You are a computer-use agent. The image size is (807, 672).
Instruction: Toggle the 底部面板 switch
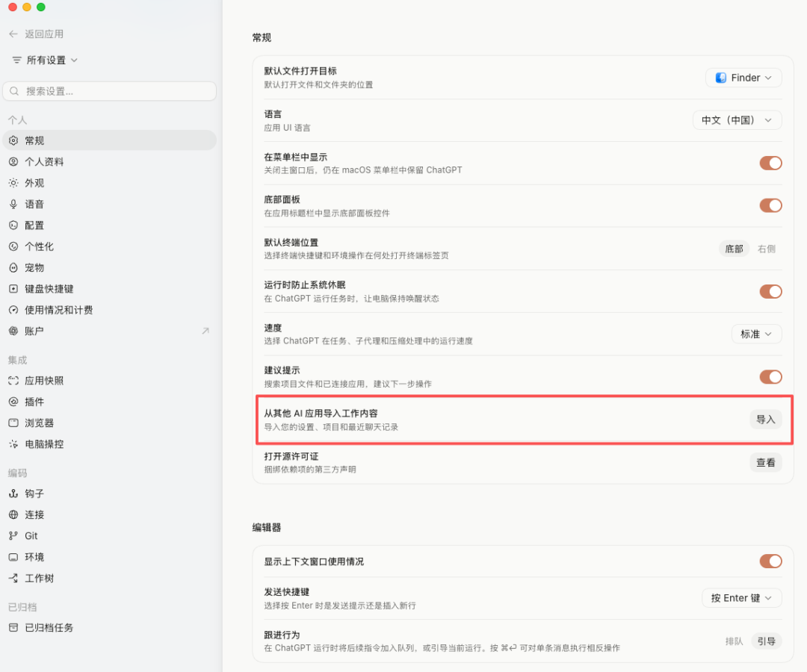[770, 205]
